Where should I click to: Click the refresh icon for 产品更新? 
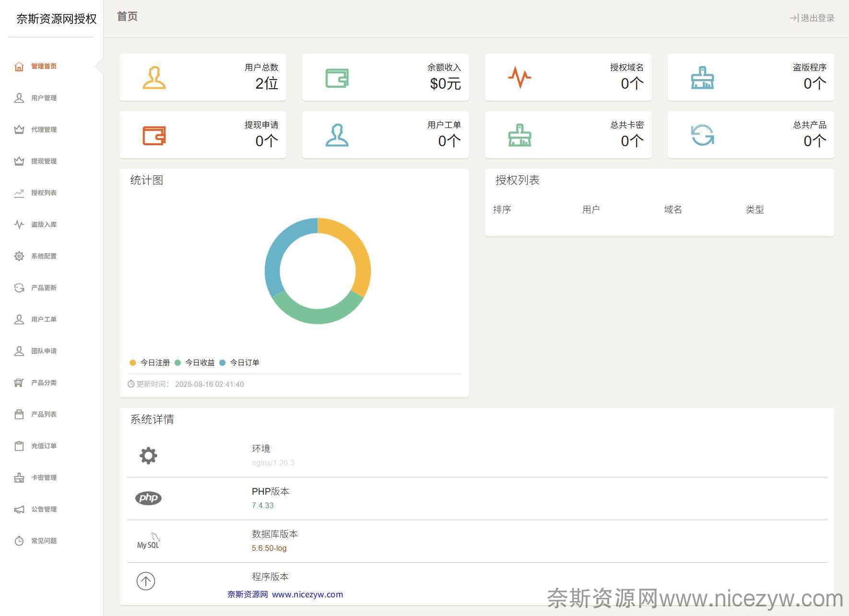[19, 288]
